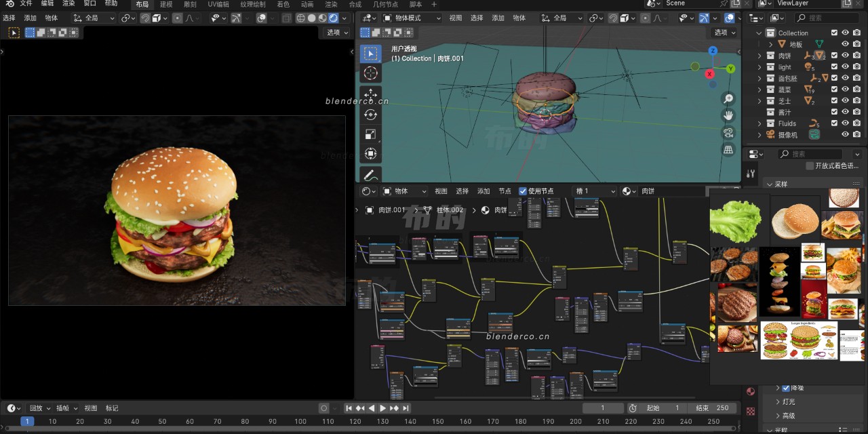Image resolution: width=868 pixels, height=434 pixels.
Task: Switch to the 建模 workspace tab
Action: (x=166, y=4)
